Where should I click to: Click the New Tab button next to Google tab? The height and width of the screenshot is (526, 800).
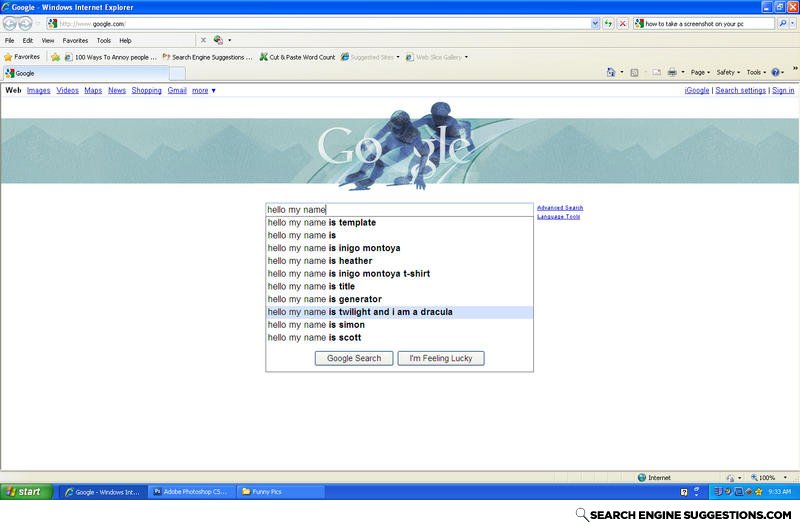pos(178,73)
